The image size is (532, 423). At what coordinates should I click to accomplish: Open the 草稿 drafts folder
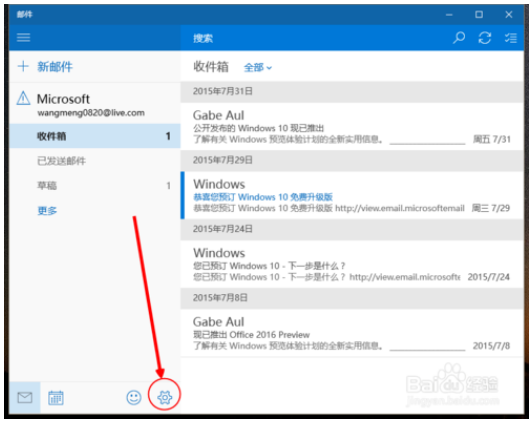pyautogui.click(x=95, y=185)
